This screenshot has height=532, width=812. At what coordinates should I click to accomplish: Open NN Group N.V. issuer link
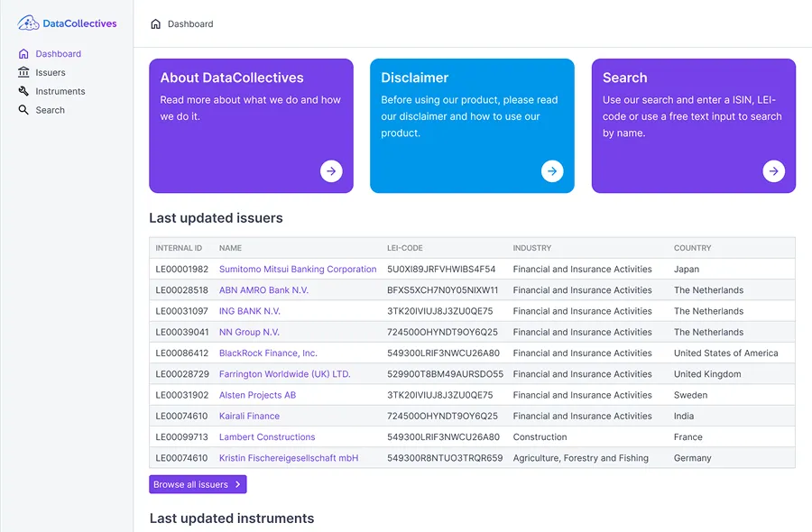(x=249, y=332)
